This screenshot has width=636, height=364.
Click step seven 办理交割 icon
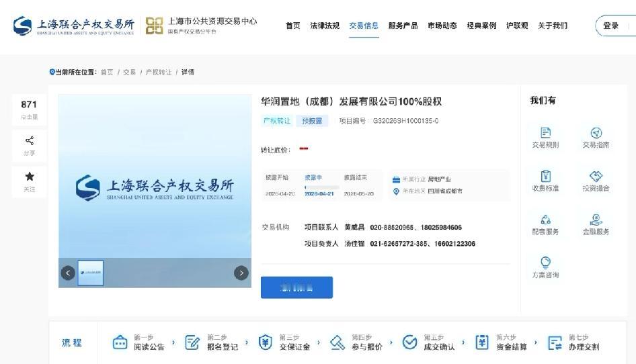click(x=555, y=343)
